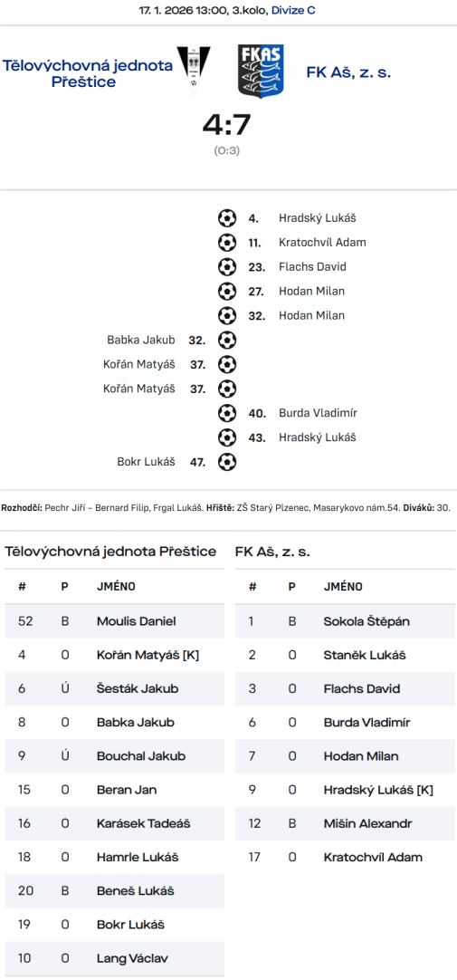This screenshot has height=980, width=457.
Task: Open the Divize C competition link
Action: (x=293, y=11)
